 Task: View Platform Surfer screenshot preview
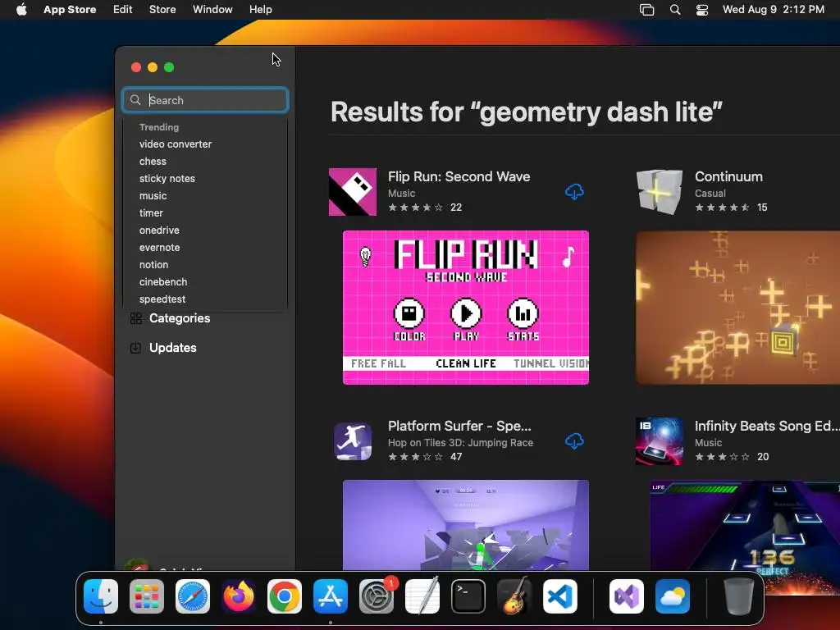[x=466, y=525]
